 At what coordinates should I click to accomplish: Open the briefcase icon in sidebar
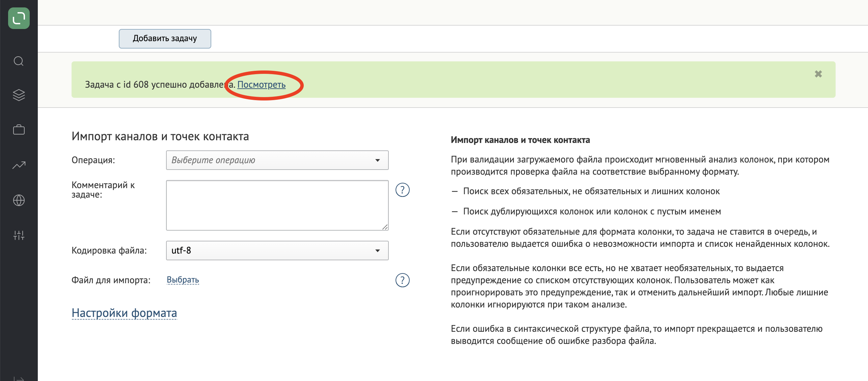[19, 129]
